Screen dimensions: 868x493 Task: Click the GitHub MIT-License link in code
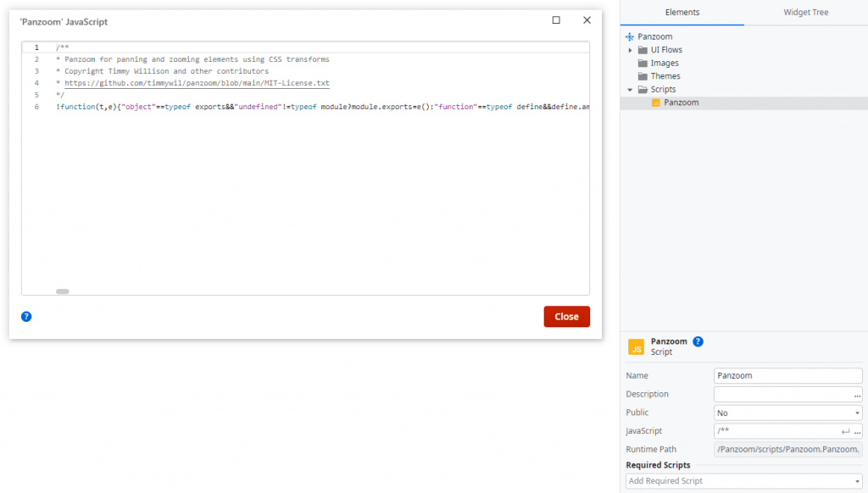197,84
